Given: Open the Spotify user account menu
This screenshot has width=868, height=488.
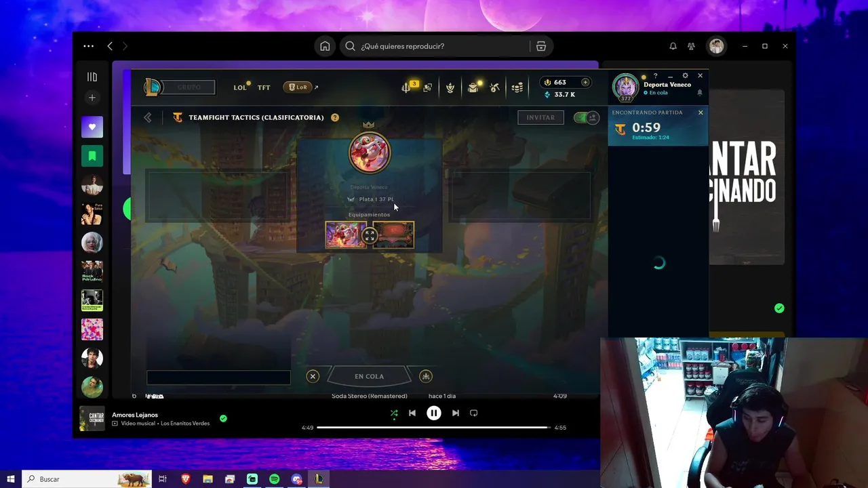Looking at the screenshot, I should point(716,46).
